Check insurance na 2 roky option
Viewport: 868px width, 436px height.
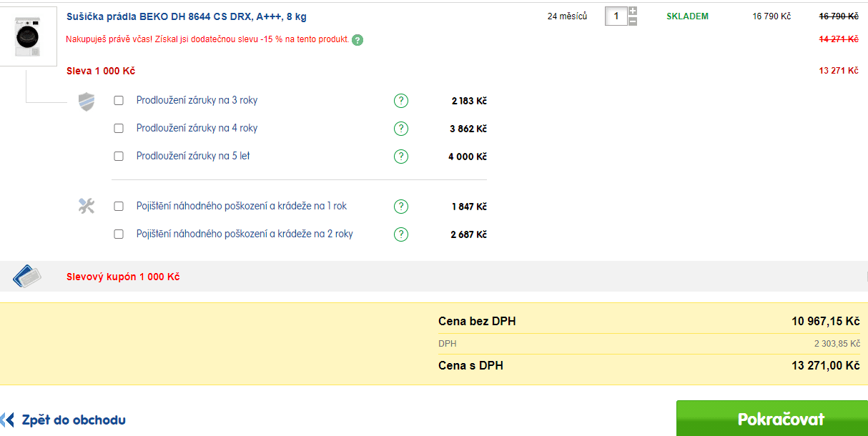pos(119,234)
